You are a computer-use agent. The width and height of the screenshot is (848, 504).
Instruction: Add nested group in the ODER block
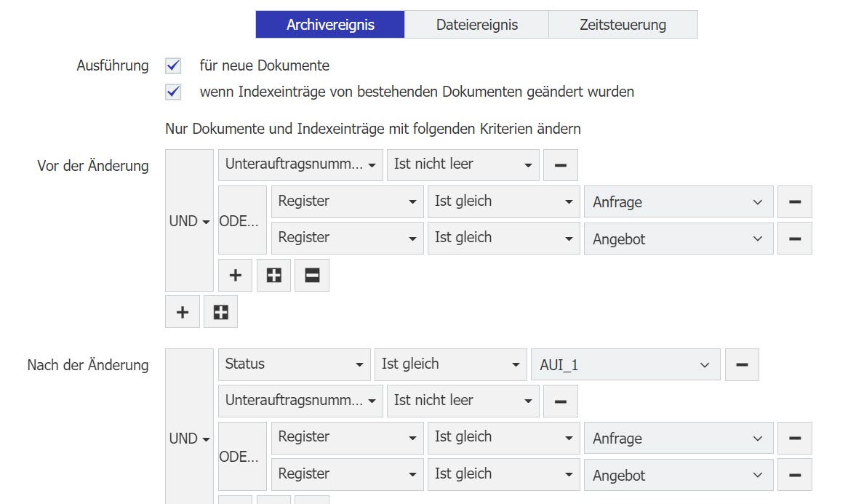coord(274,276)
